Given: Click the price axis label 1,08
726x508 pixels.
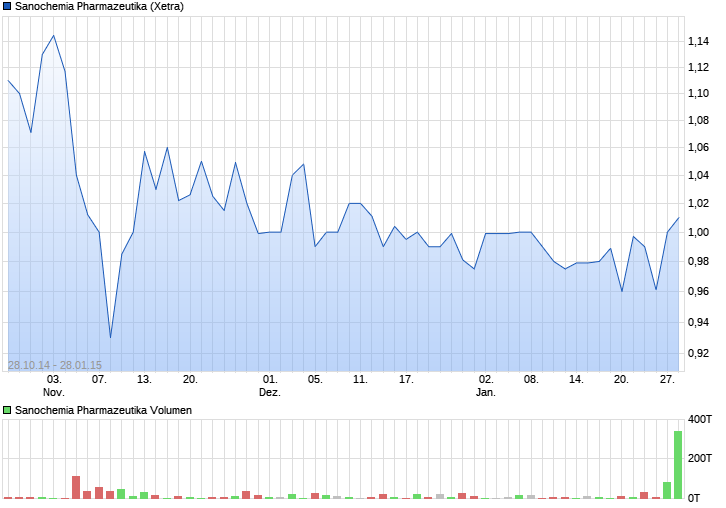Looking at the screenshot, I should pos(698,120).
